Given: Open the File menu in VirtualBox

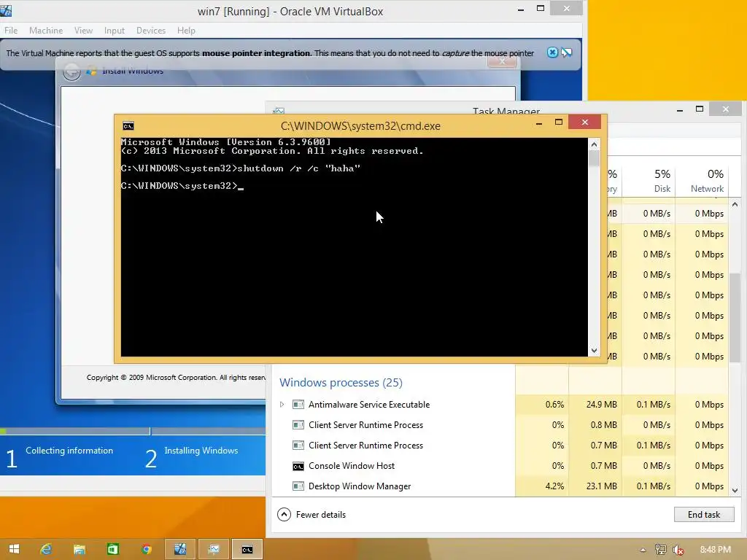Looking at the screenshot, I should 11,31.
